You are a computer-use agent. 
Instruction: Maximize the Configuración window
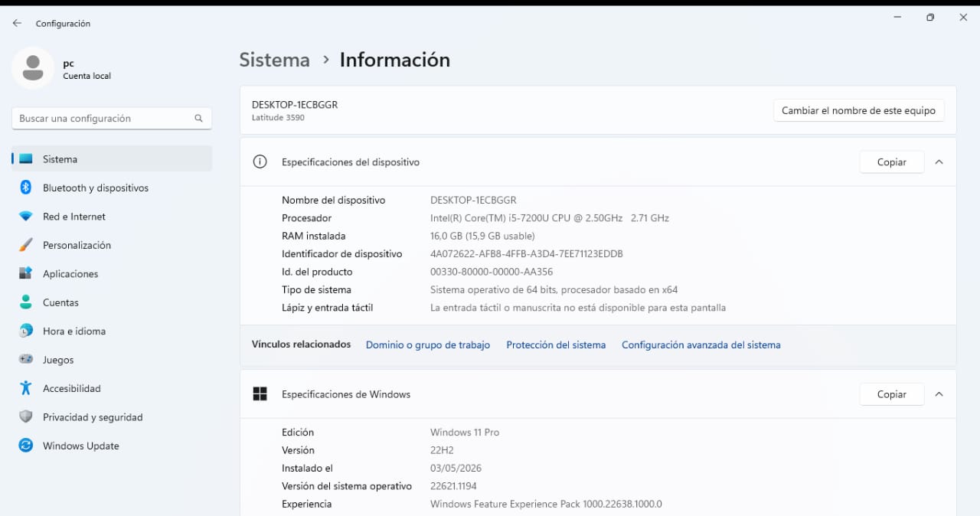pos(930,17)
